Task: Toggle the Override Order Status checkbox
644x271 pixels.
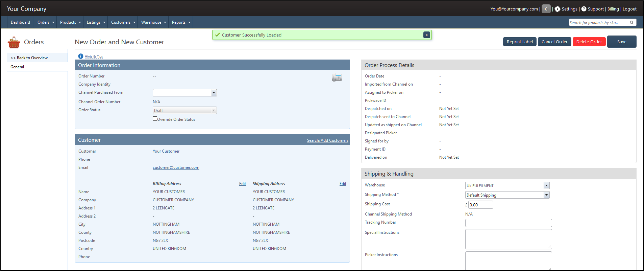Action: click(x=155, y=119)
